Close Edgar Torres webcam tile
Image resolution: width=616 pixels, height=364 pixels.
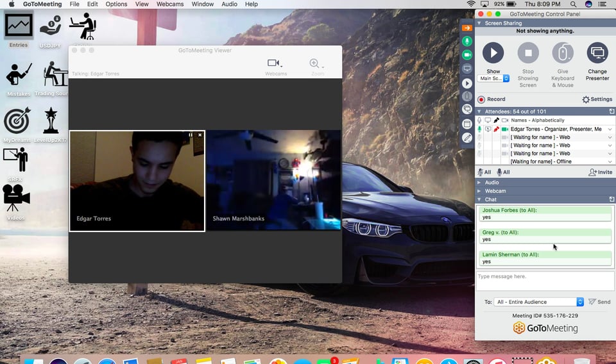[x=200, y=135]
